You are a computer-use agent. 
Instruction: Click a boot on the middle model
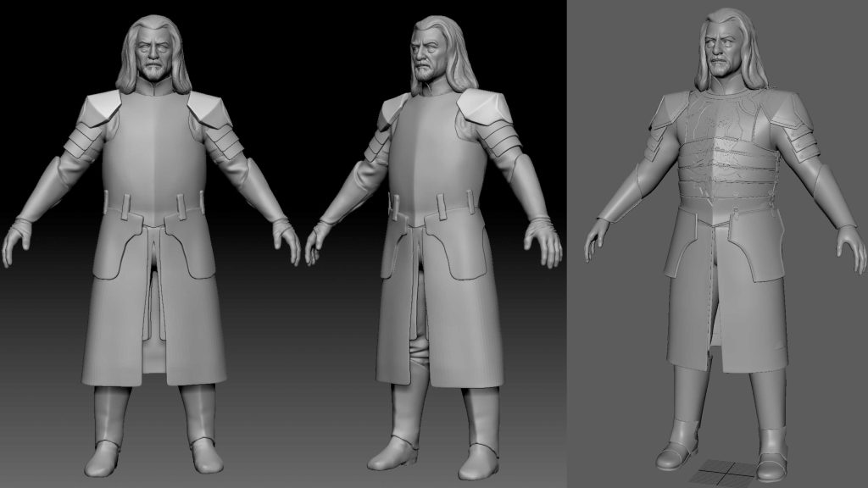(481, 432)
